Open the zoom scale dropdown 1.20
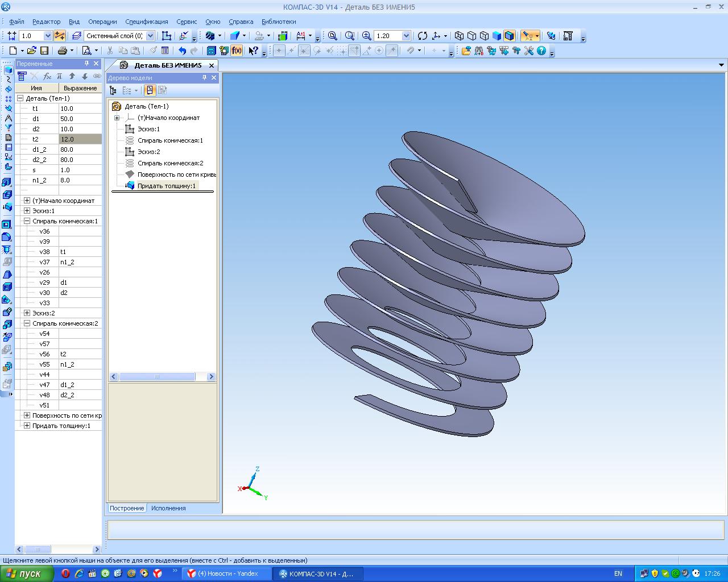The height and width of the screenshot is (582, 728). (406, 36)
